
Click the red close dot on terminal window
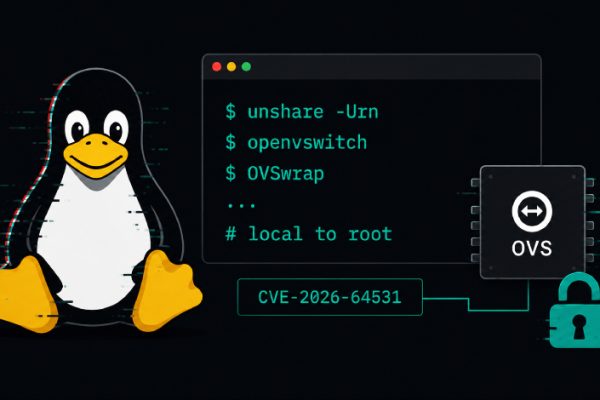(x=217, y=67)
